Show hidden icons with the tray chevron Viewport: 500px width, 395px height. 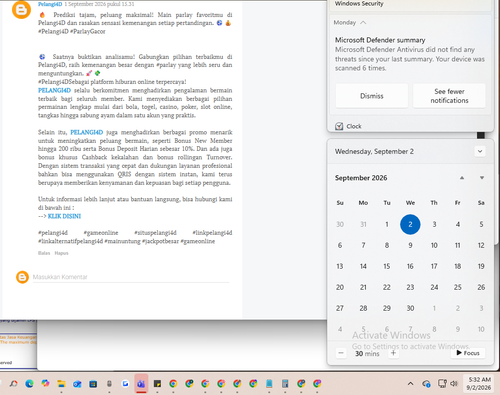click(410, 384)
